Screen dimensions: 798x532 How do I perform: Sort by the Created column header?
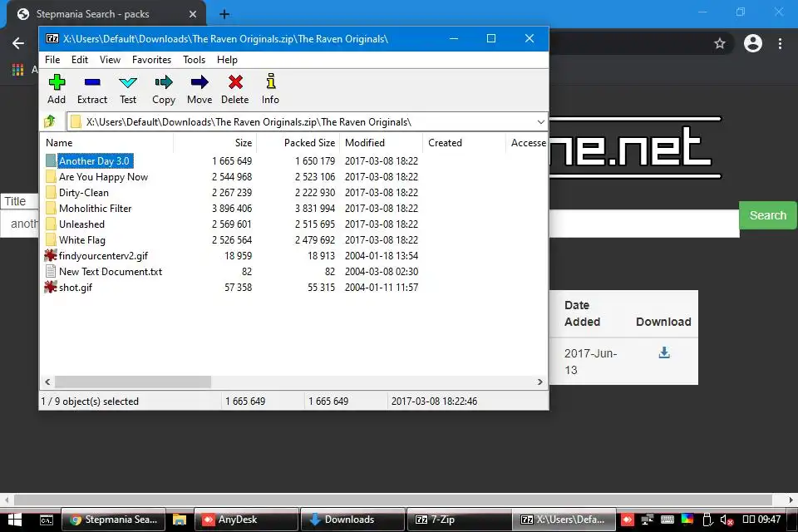pos(464,143)
